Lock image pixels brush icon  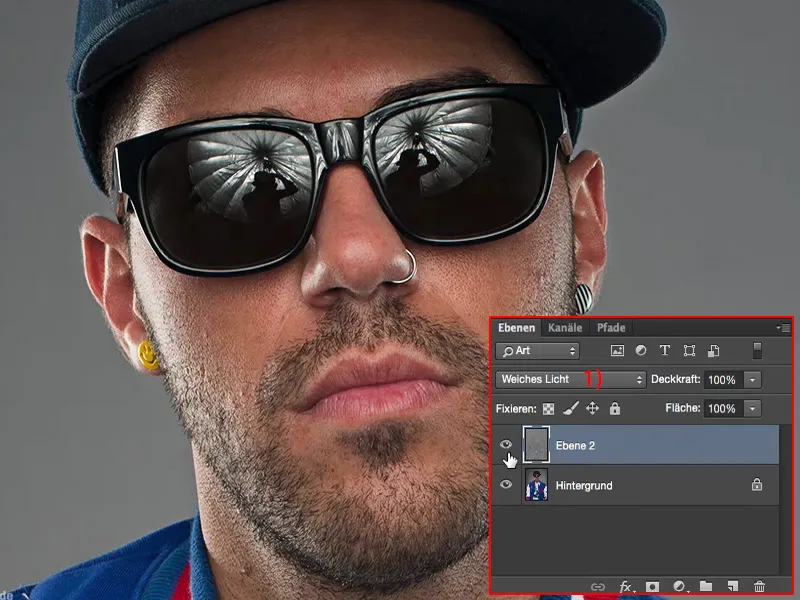point(571,408)
